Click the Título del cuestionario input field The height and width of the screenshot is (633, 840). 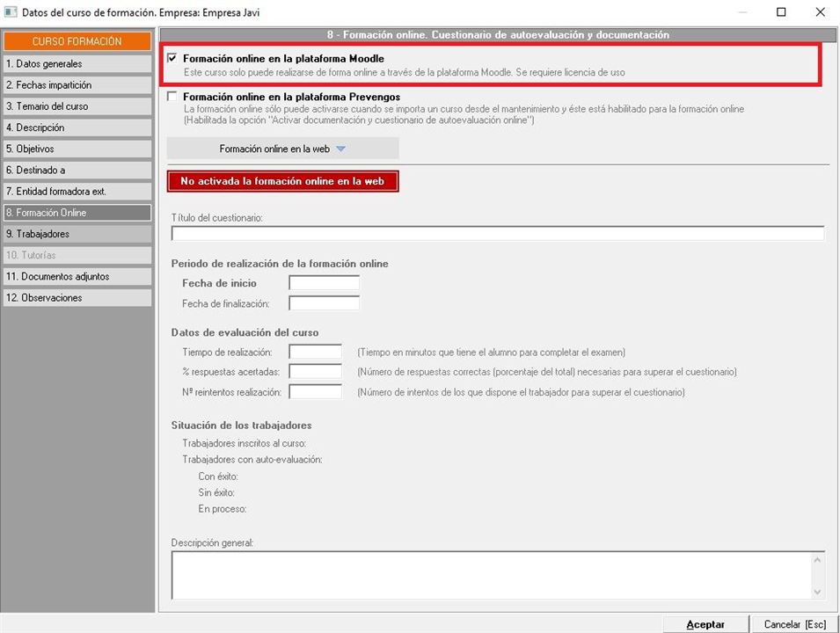[x=497, y=234]
